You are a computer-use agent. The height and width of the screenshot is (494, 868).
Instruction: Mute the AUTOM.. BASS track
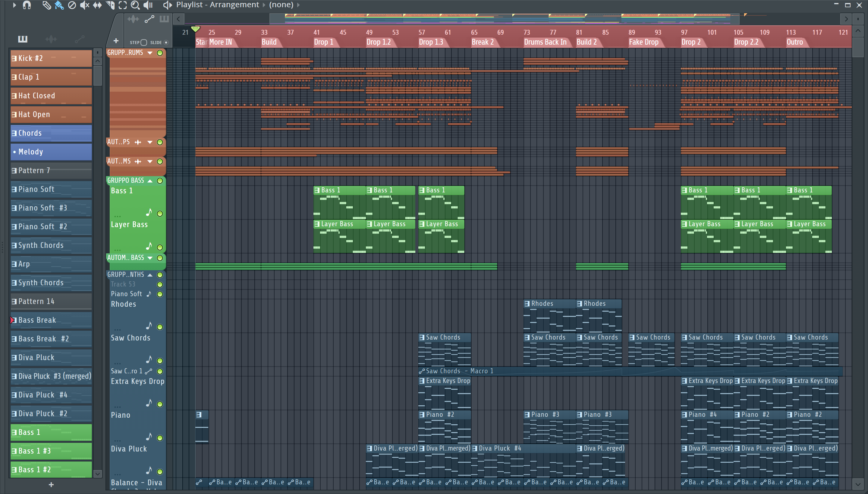pyautogui.click(x=160, y=258)
